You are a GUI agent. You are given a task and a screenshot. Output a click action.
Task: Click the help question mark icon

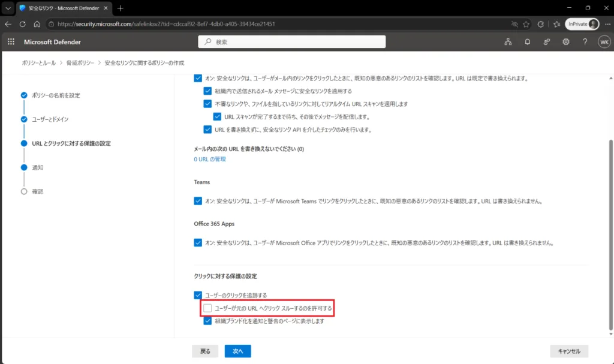coord(585,41)
